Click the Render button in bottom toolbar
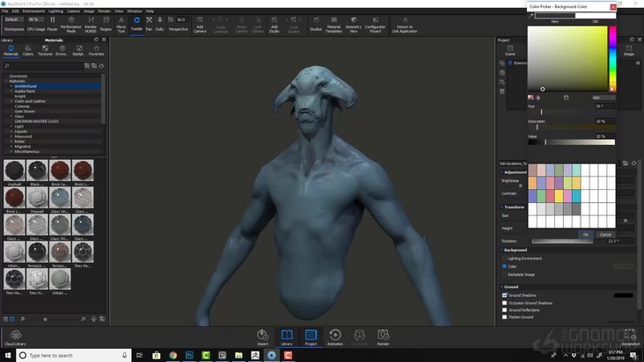 pyautogui.click(x=383, y=337)
